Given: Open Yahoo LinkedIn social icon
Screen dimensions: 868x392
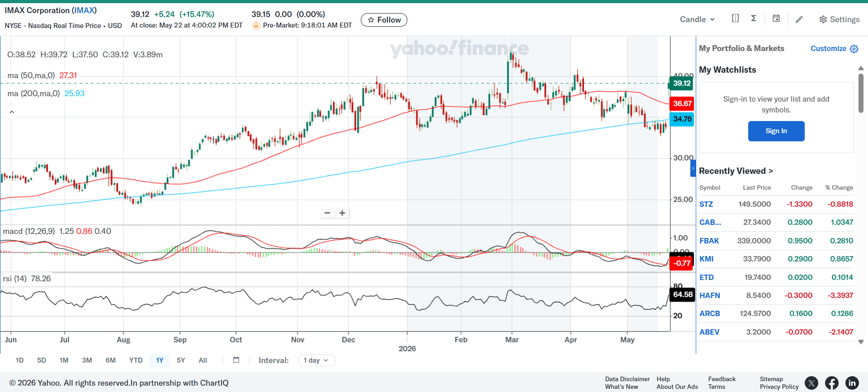Looking at the screenshot, I should [852, 383].
